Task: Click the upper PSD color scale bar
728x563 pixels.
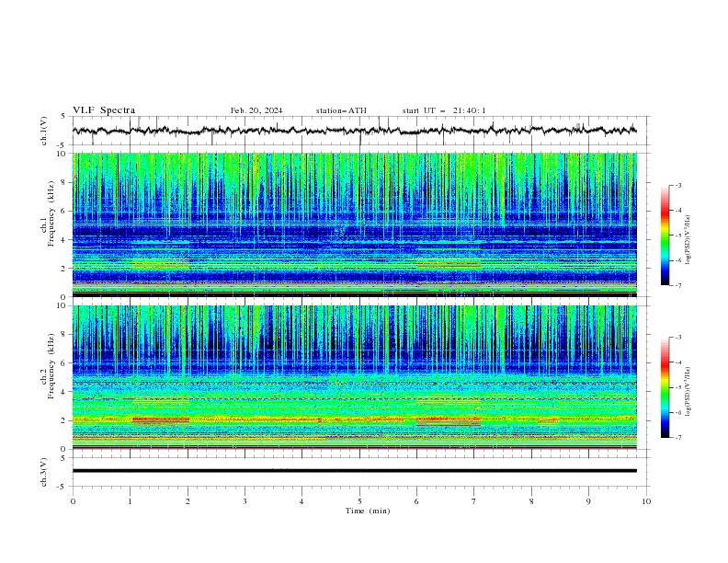Action: tap(665, 236)
